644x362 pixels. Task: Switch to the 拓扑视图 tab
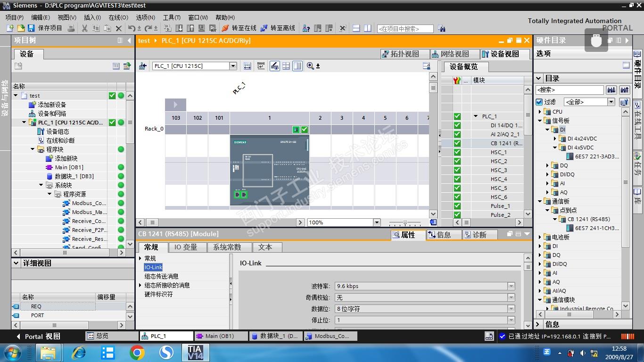click(405, 54)
